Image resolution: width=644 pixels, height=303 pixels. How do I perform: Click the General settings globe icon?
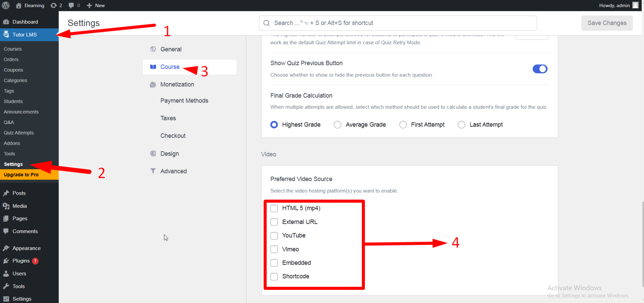coord(153,49)
